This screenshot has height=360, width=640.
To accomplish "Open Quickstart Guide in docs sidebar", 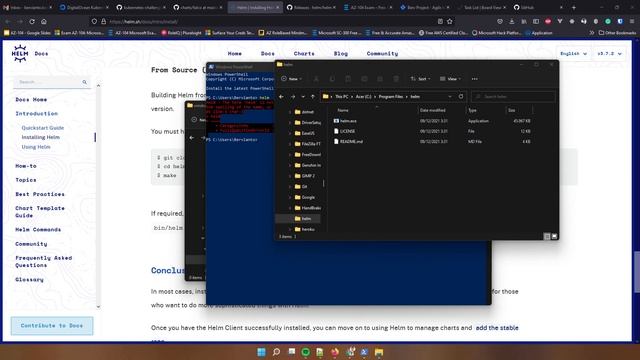I will point(42,128).
